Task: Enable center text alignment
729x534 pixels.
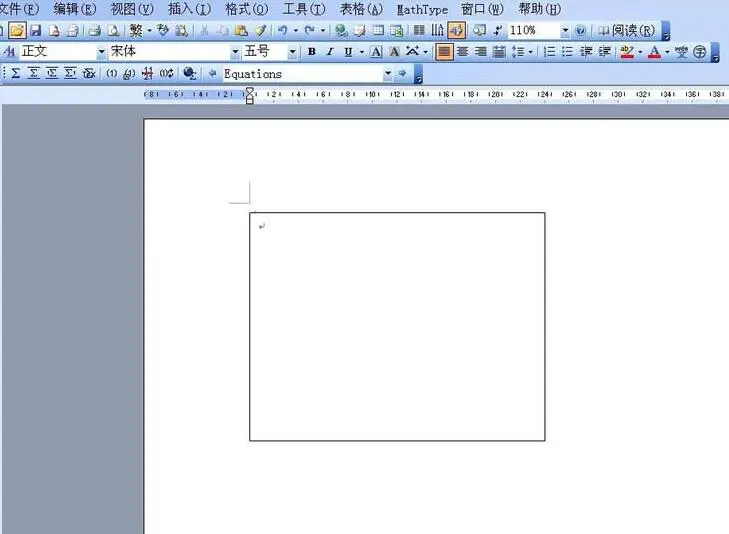Action: click(463, 52)
